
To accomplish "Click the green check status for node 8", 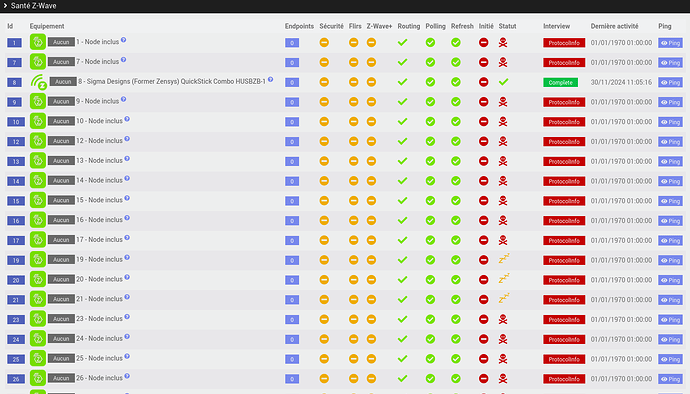I will pos(503,82).
